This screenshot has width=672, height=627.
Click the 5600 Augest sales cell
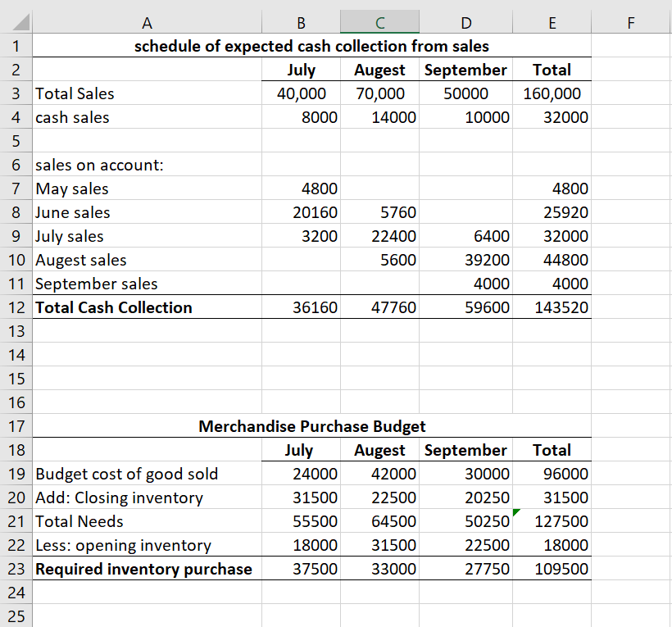pyautogui.click(x=379, y=260)
